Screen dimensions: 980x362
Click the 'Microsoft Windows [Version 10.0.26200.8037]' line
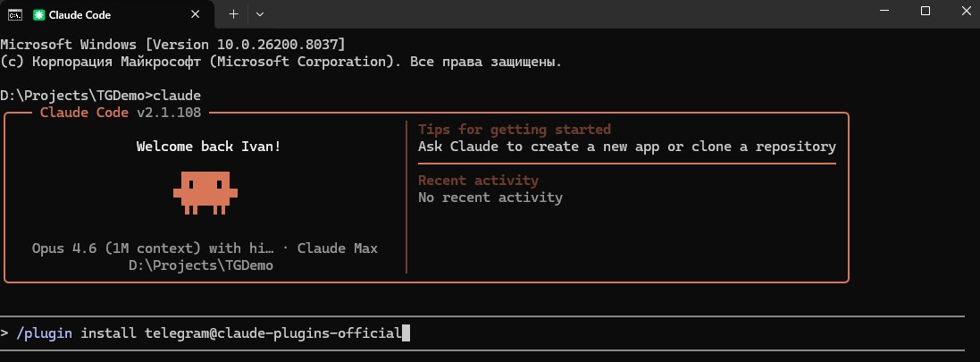pos(172,45)
